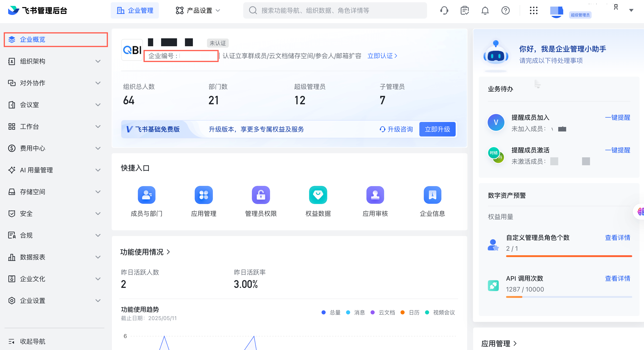
Task: Open the 管理员权限 shortcut icon
Action: pyautogui.click(x=261, y=195)
